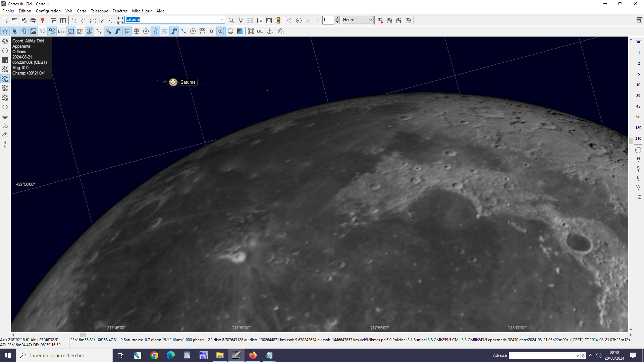This screenshot has height=362, width=644.
Task: Click the set time to now clock icon
Action: [x=299, y=20]
